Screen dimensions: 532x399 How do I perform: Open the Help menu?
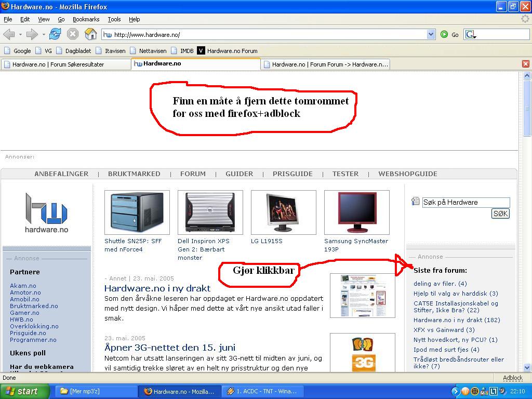coord(135,19)
